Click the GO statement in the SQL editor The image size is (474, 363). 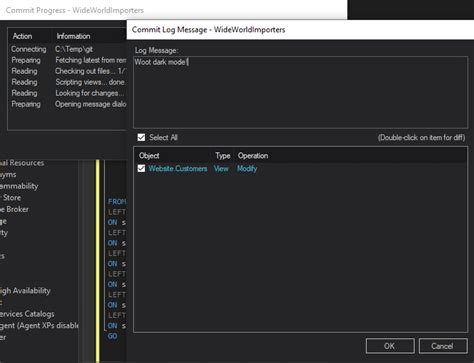pyautogui.click(x=112, y=336)
